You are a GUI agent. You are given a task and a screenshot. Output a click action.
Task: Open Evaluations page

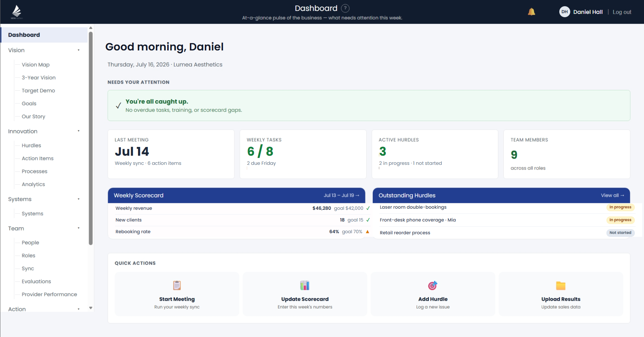(x=36, y=281)
